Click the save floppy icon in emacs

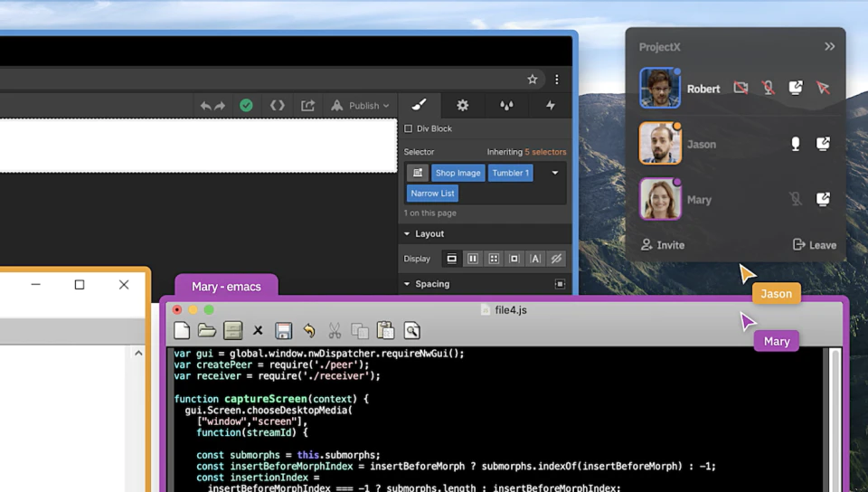(x=283, y=330)
